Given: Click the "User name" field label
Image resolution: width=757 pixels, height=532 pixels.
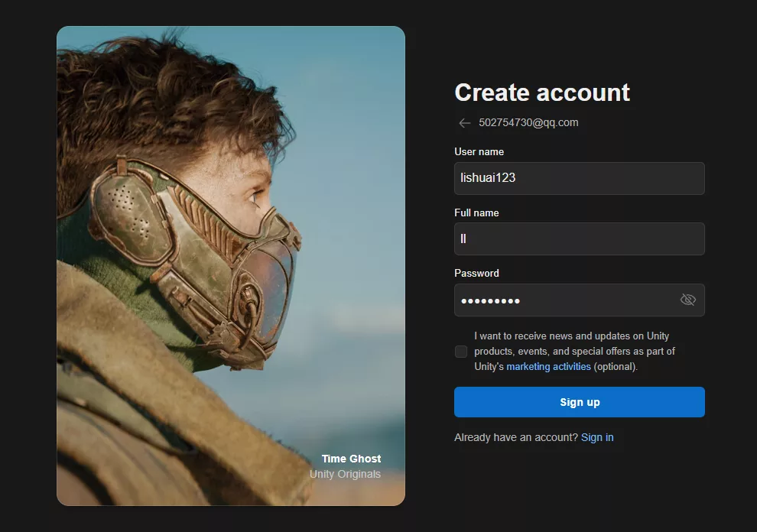Looking at the screenshot, I should click(x=479, y=152).
